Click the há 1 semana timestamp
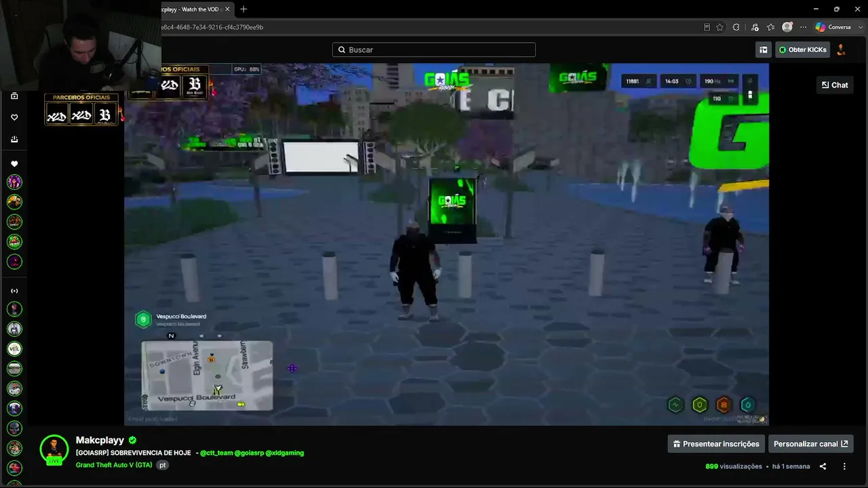 coord(791,466)
